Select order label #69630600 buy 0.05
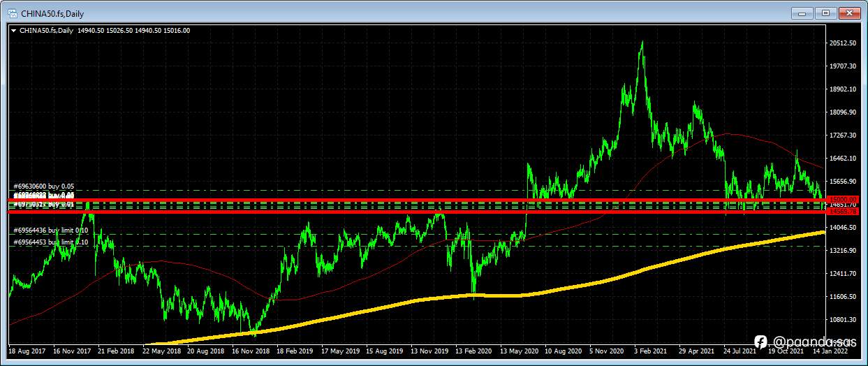The height and width of the screenshot is (366, 868). (x=44, y=186)
